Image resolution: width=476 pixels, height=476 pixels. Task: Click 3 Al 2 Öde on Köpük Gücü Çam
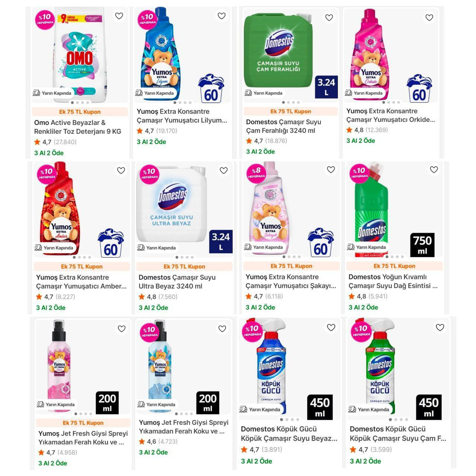(366, 461)
